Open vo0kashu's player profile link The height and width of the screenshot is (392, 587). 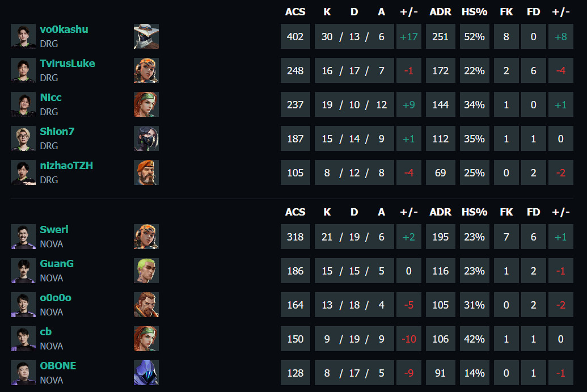64,29
